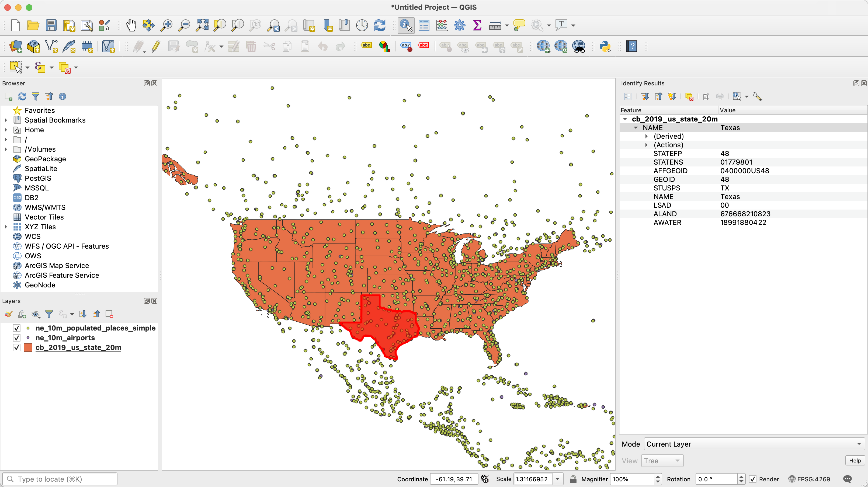The width and height of the screenshot is (868, 487).
Task: Click the cb_2019_us_state_20m color swatch
Action: point(28,347)
